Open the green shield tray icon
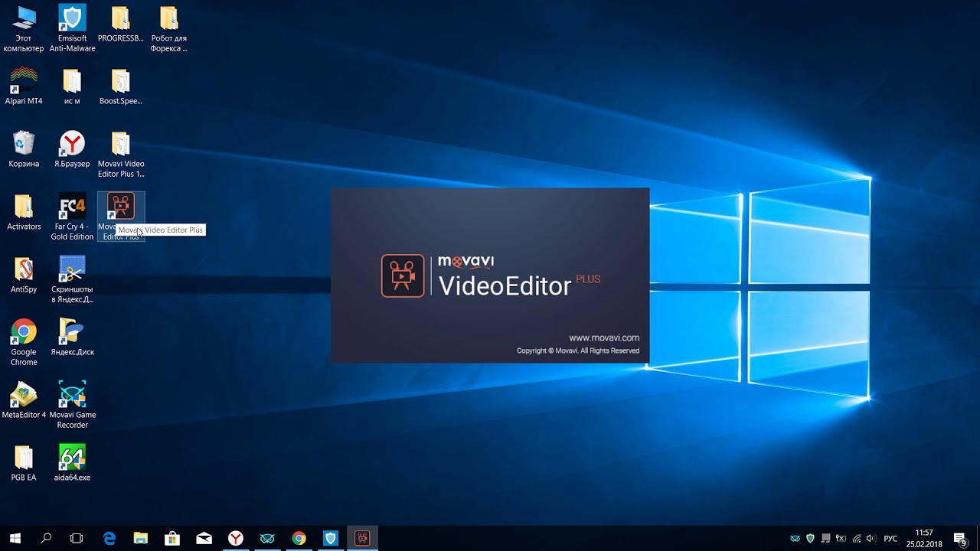 (x=810, y=539)
